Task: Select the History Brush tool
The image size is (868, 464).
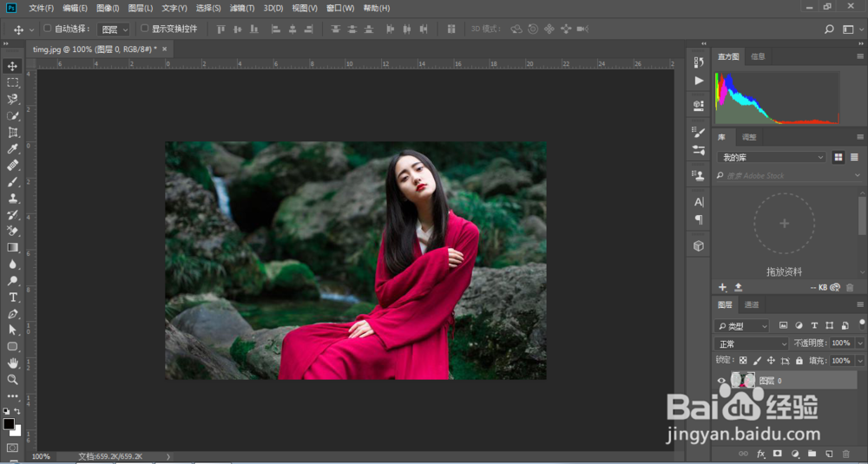Action: point(13,214)
